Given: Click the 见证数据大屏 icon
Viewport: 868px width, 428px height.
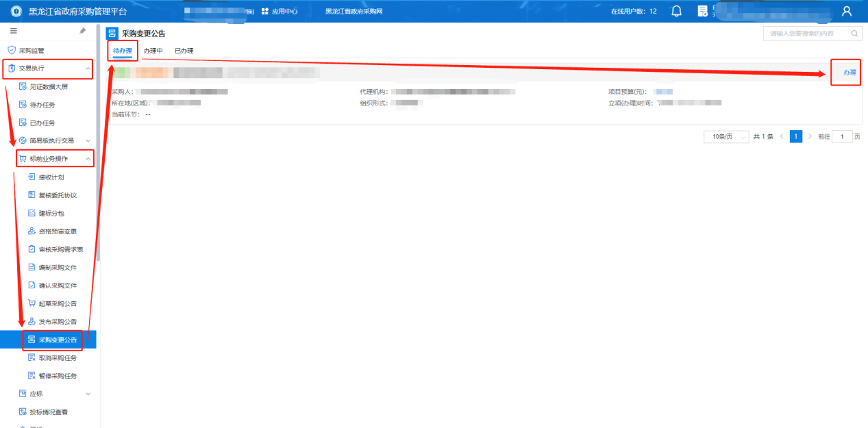Looking at the screenshot, I should click(23, 87).
